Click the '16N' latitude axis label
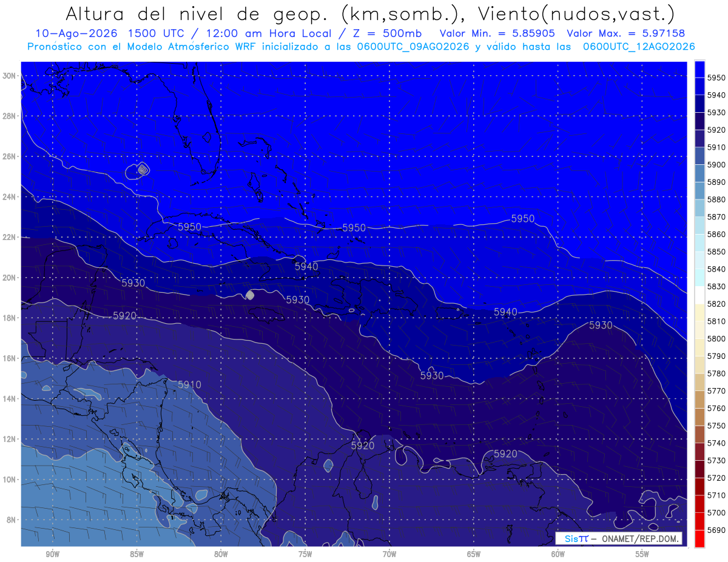The image size is (728, 562). 9,358
